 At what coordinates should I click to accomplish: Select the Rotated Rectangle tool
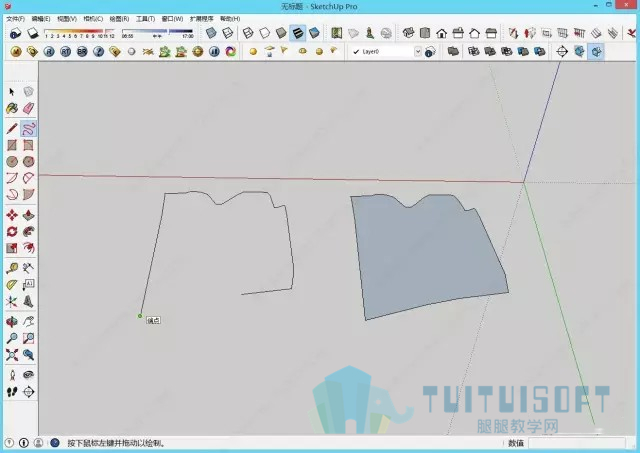pos(28,145)
